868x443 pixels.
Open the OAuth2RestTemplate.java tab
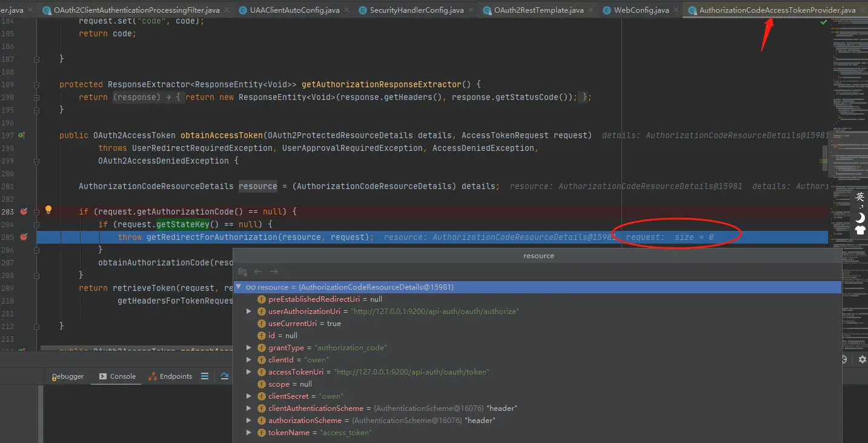(538, 10)
